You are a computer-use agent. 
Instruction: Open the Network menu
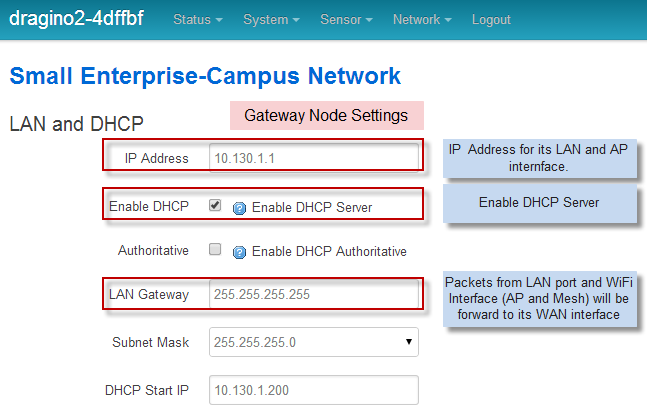pyautogui.click(x=422, y=19)
